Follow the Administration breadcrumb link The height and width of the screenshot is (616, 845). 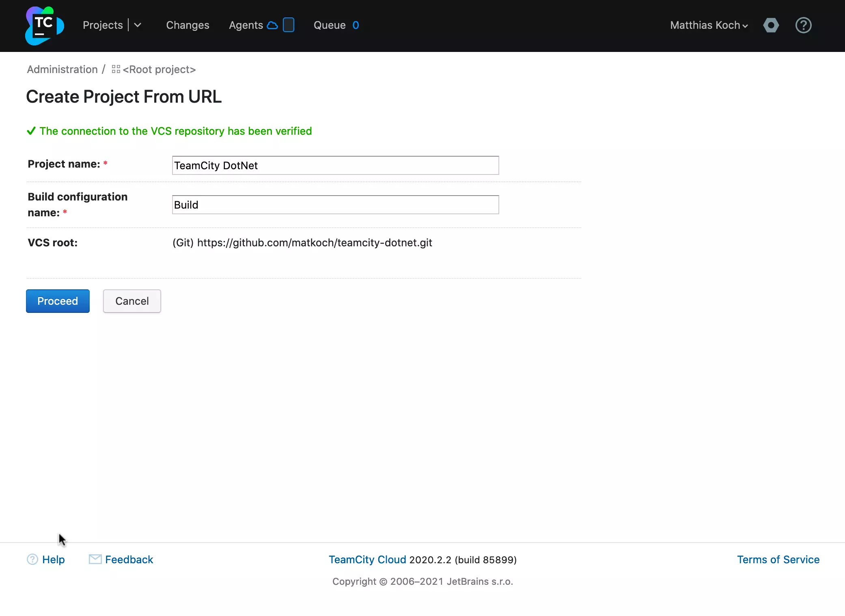click(62, 69)
